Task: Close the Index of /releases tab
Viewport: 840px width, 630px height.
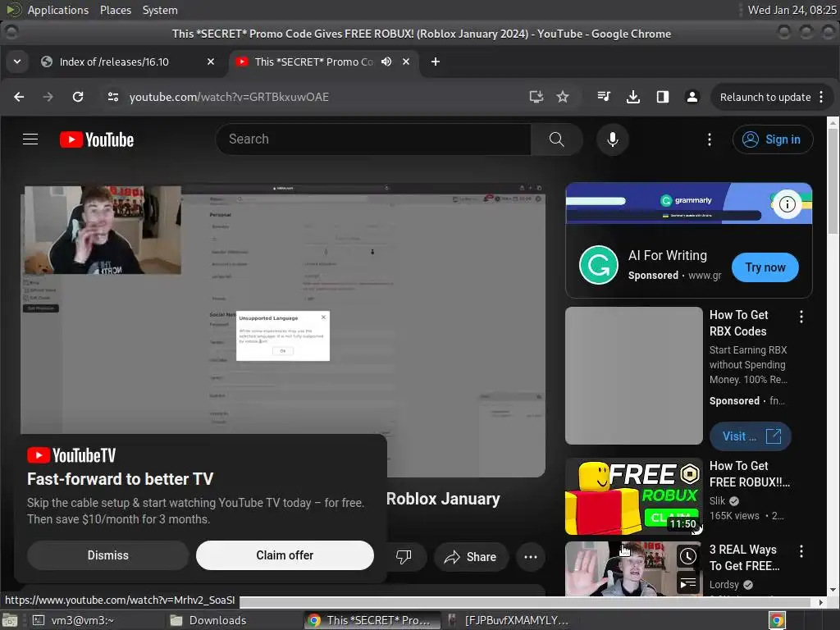Action: (x=211, y=62)
